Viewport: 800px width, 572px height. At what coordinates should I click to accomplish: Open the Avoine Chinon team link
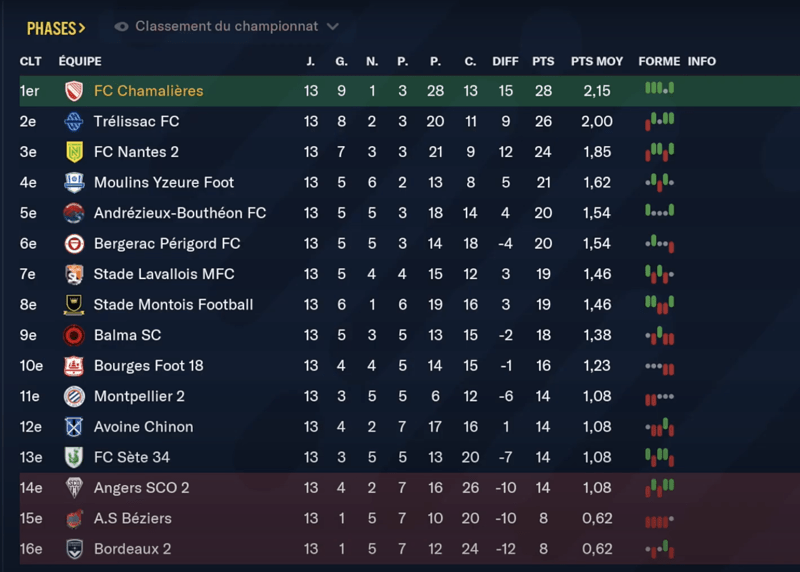pyautogui.click(x=143, y=427)
